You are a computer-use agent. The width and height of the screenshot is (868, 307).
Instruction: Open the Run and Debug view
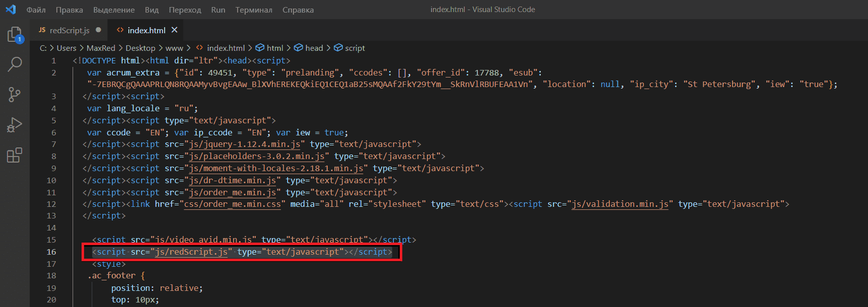pos(15,125)
